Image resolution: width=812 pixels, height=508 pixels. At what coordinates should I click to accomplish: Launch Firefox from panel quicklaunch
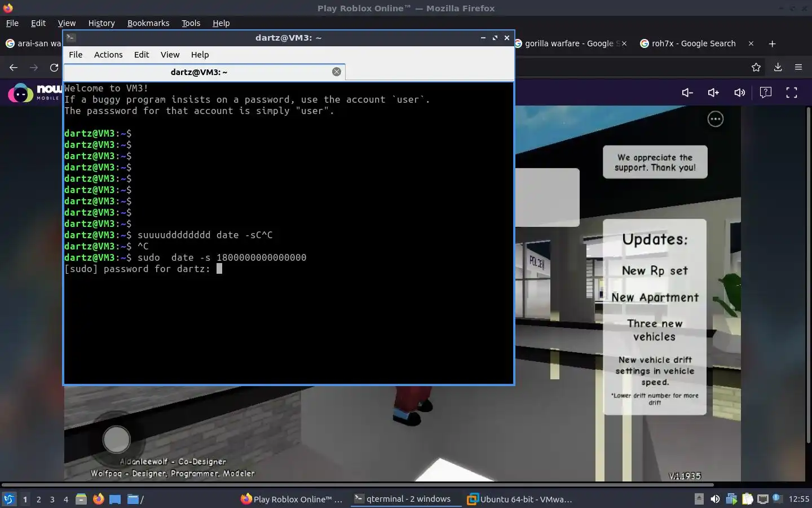coord(98,499)
